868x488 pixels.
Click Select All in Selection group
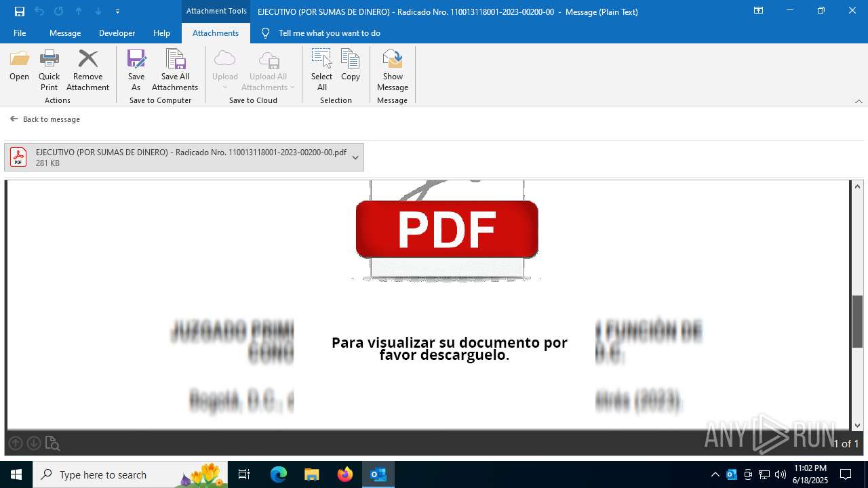[x=321, y=70]
